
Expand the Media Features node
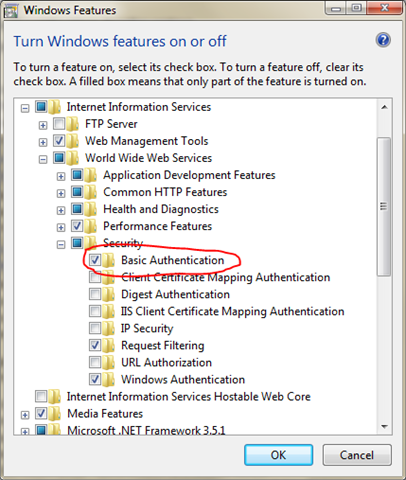click(25, 415)
